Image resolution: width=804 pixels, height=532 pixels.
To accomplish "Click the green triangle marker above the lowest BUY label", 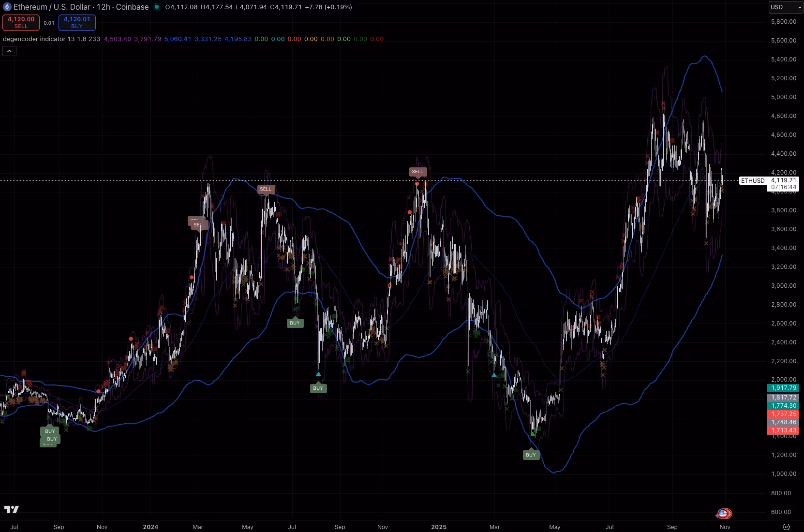I will point(533,434).
